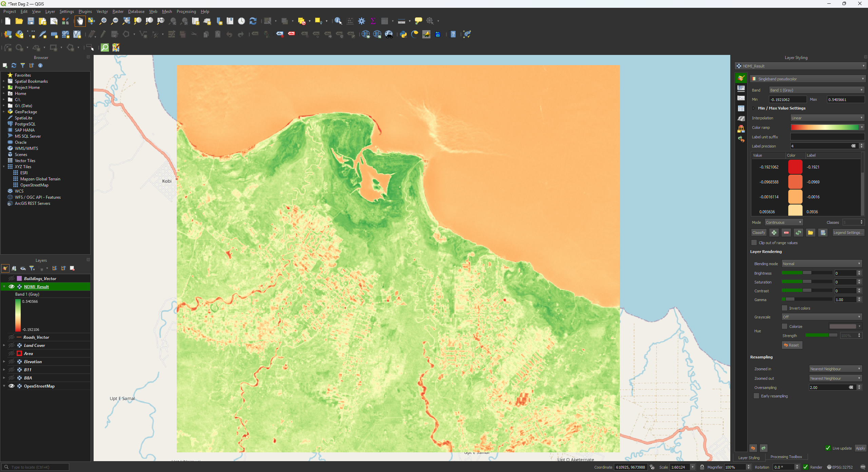This screenshot has width=868, height=472.
Task: Open the Color ramp dropdown
Action: [x=862, y=127]
